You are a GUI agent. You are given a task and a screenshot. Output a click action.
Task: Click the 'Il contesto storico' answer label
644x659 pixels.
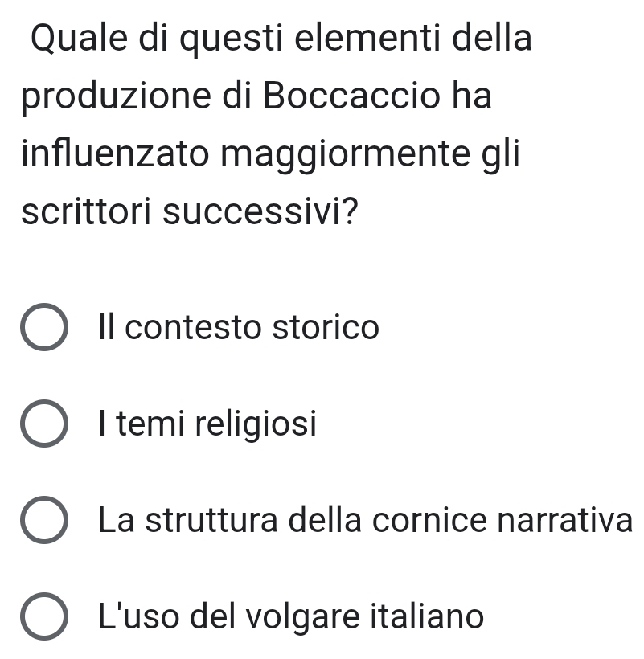click(x=238, y=328)
